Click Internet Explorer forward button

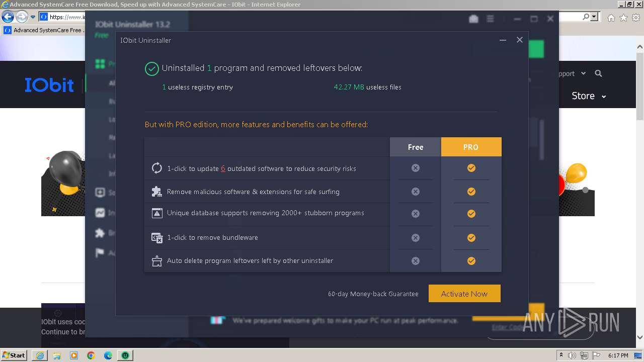click(x=22, y=17)
